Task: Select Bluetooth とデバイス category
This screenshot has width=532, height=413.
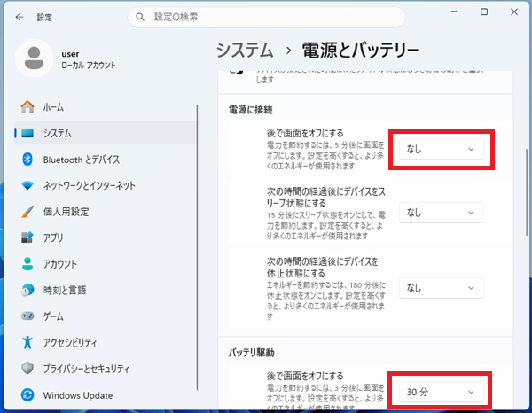Action: pos(106,159)
